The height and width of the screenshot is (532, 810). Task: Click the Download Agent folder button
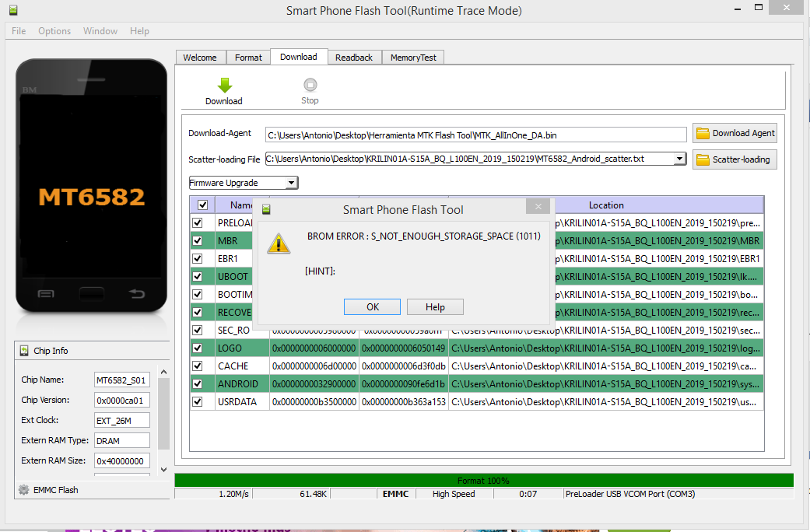tap(735, 133)
